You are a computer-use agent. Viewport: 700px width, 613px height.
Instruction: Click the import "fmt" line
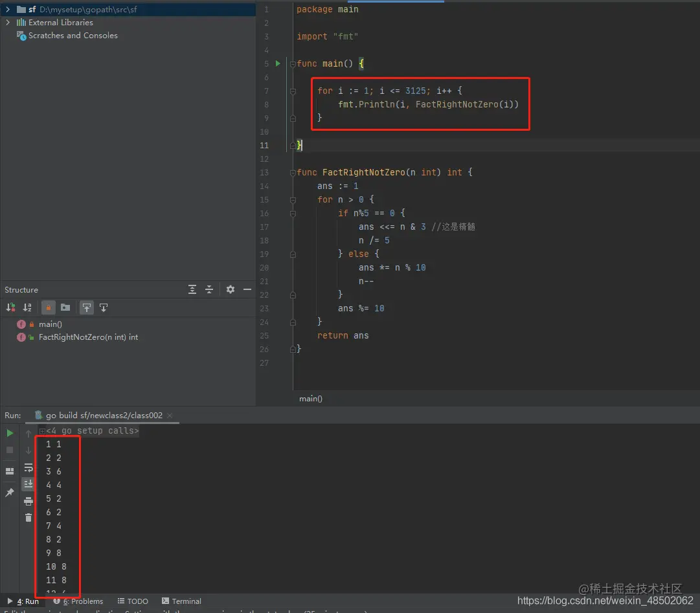[x=327, y=37]
